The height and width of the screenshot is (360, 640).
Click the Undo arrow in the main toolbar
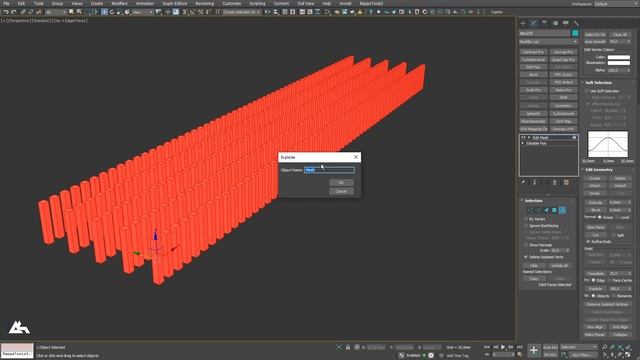tap(6, 12)
